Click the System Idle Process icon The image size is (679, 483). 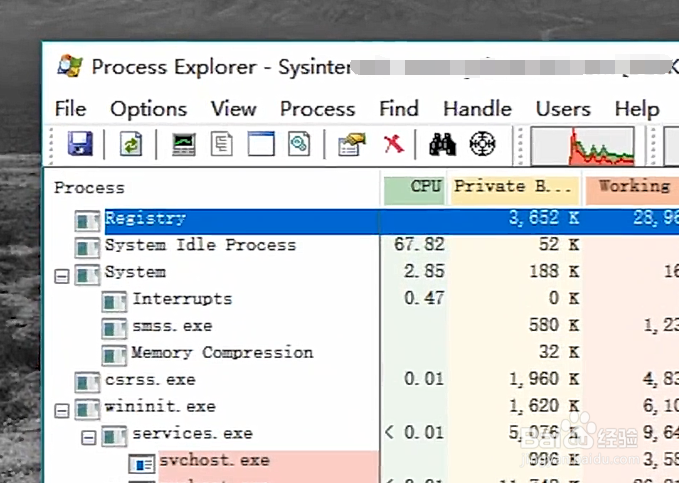[87, 248]
